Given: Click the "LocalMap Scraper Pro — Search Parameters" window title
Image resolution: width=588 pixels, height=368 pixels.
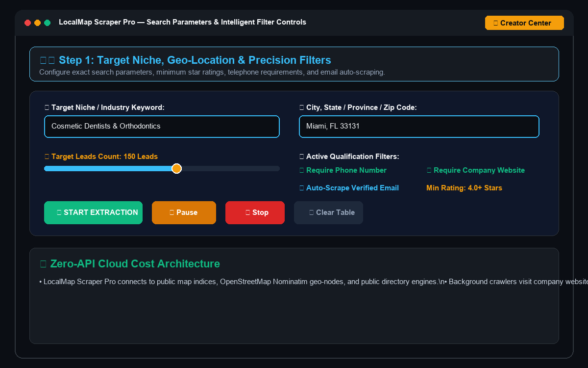Looking at the screenshot, I should click(182, 22).
